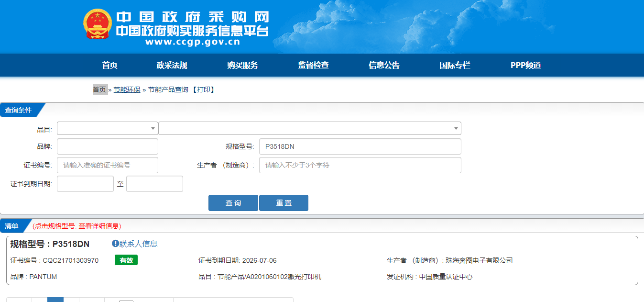Switch to the PPP频道 page

click(x=525, y=66)
